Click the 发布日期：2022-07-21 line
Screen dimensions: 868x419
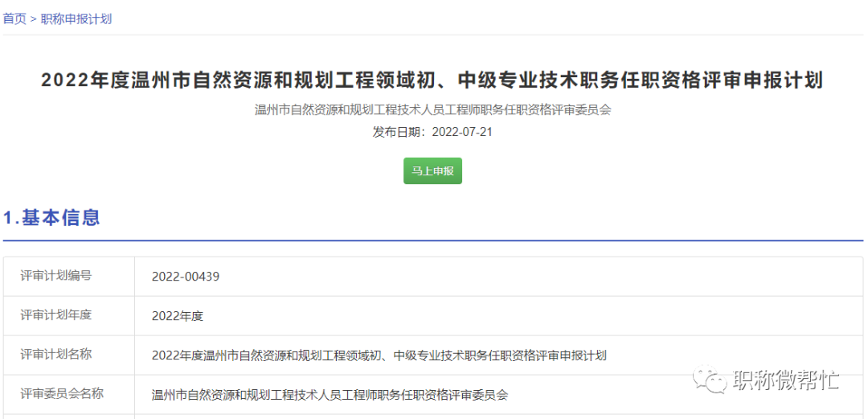[x=432, y=133]
